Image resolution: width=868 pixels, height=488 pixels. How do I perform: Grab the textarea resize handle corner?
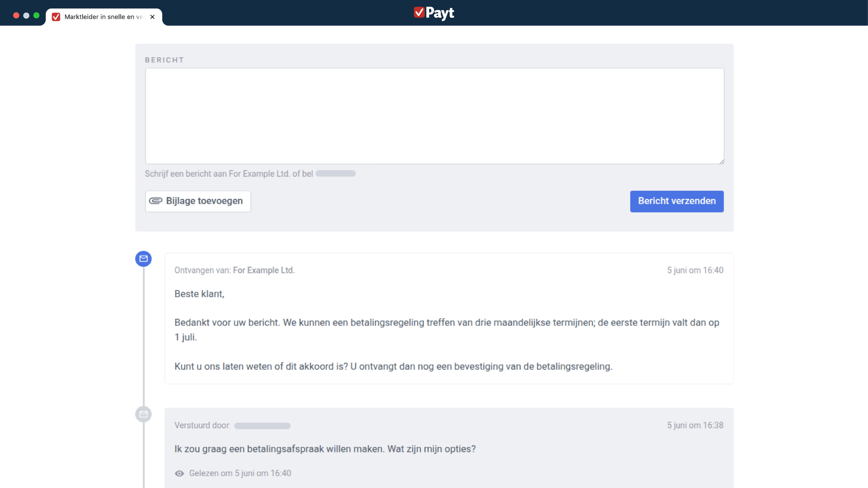pyautogui.click(x=721, y=162)
